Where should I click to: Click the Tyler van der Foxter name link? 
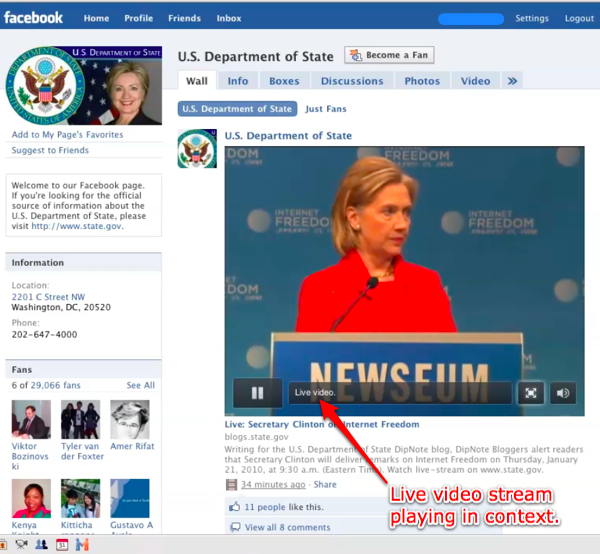click(82, 451)
